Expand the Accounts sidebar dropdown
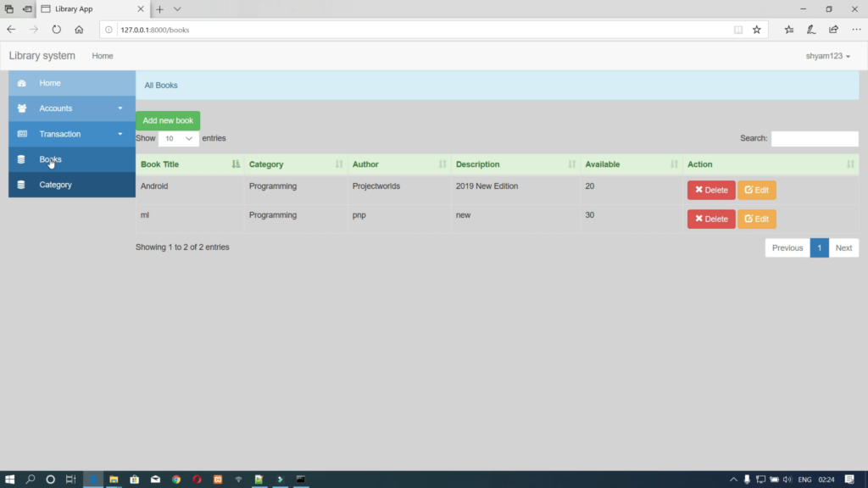The image size is (868, 488). point(119,108)
